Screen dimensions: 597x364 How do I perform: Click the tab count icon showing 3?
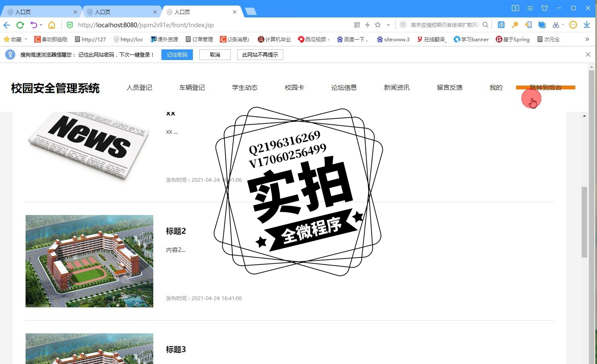point(515,8)
